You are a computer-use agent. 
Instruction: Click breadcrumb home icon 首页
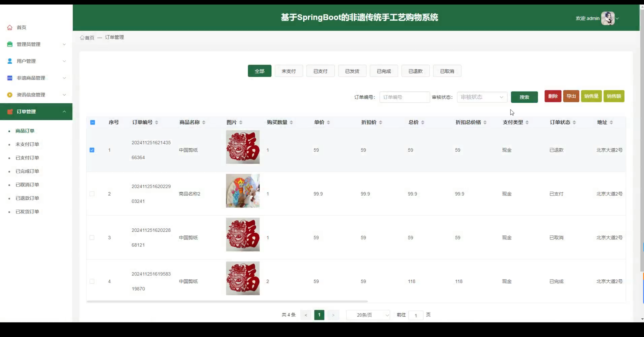(x=82, y=38)
